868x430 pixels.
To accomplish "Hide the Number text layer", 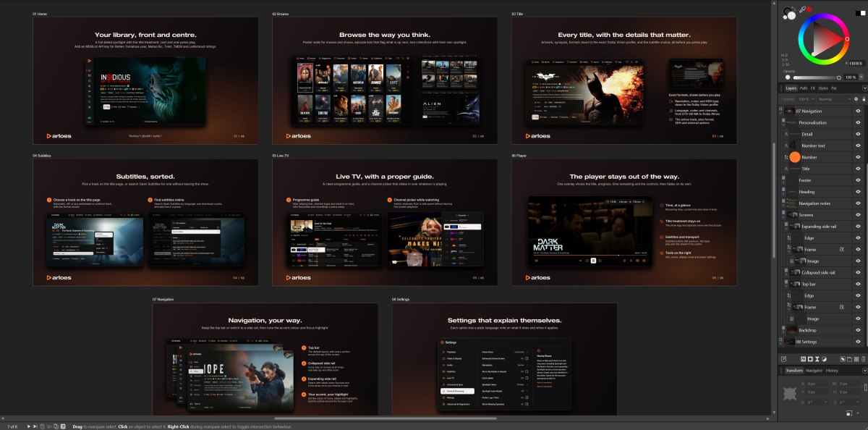I will 858,146.
